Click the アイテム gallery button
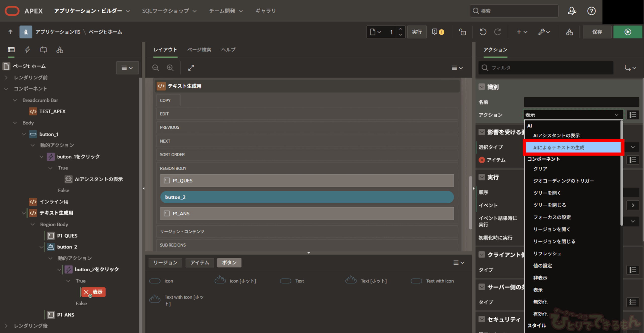Image resolution: width=644 pixels, height=333 pixels. (199, 263)
